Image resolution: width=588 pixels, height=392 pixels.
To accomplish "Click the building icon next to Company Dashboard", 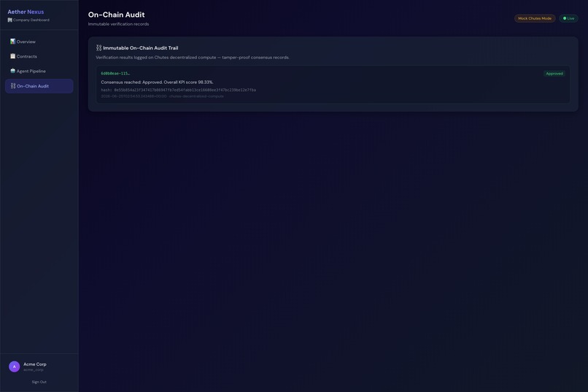I will 9,20.
